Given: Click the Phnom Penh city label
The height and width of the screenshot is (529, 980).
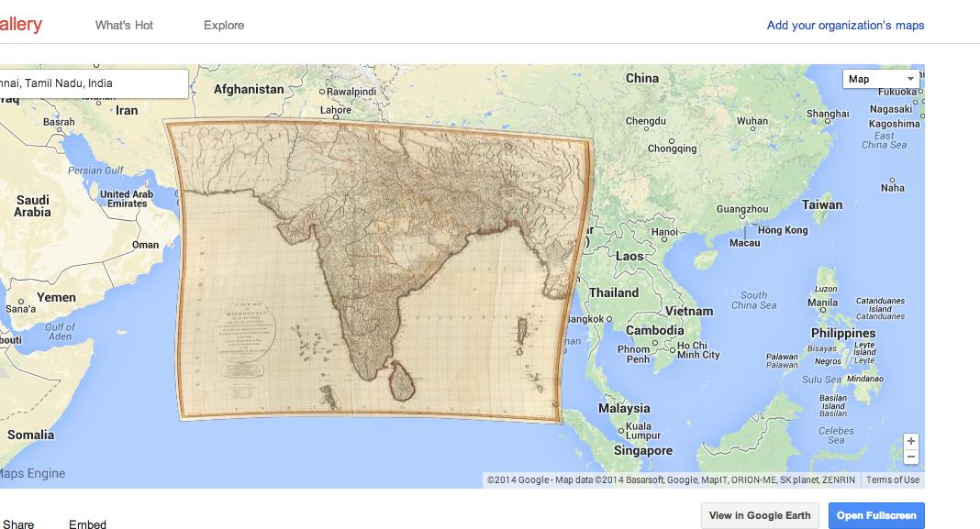Looking at the screenshot, I should click(x=634, y=354).
